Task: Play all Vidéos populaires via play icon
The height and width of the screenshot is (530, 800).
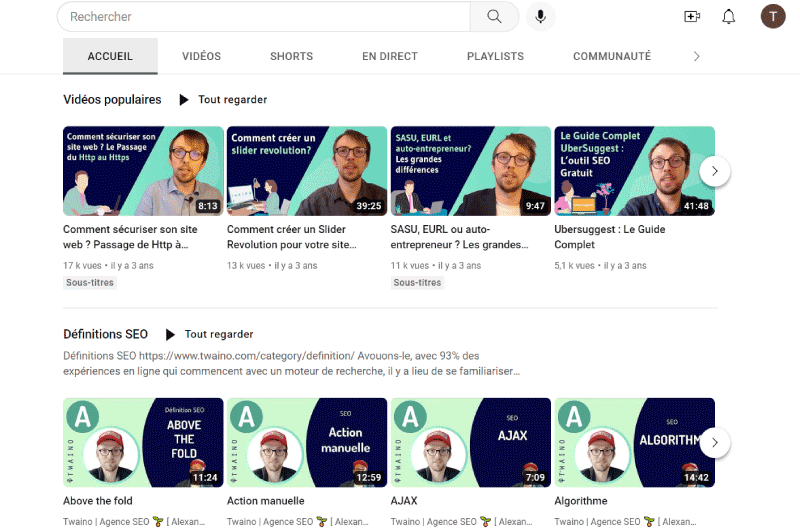Action: tap(184, 99)
